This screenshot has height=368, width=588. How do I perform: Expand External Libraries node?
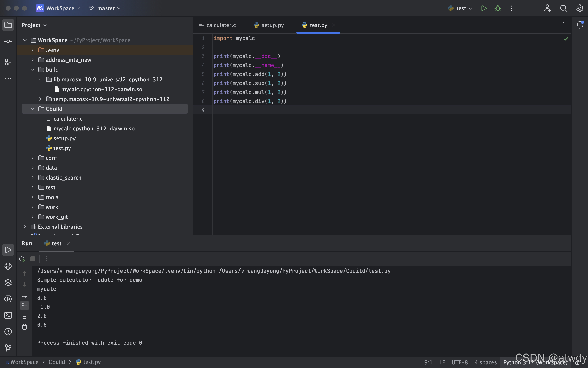click(25, 227)
